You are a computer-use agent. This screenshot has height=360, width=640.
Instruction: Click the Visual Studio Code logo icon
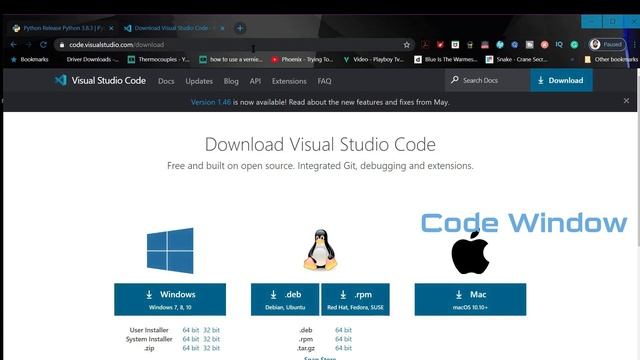click(60, 80)
